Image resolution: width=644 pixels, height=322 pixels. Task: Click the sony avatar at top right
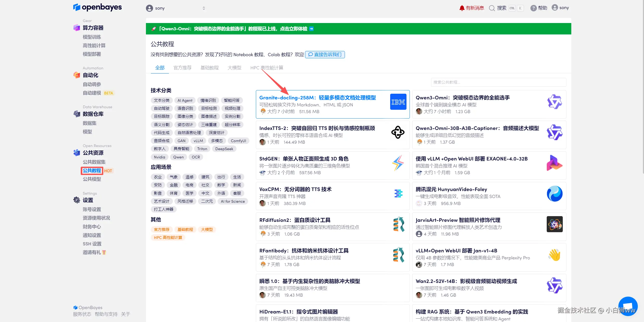tap(554, 8)
